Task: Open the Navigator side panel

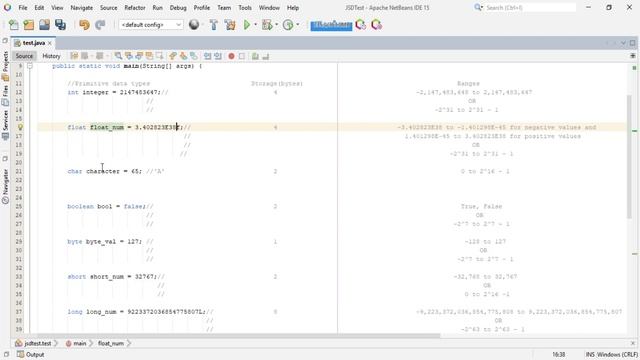Action: click(5, 186)
